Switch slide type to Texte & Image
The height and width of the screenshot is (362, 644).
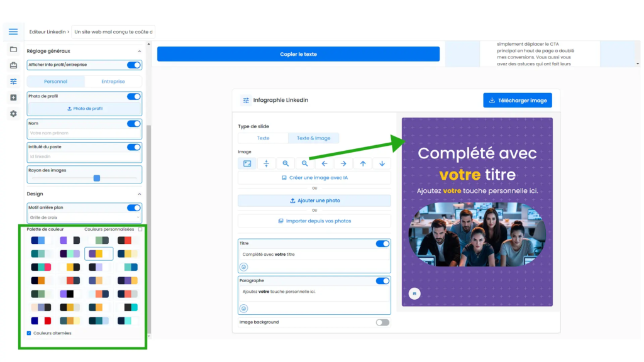tap(313, 138)
